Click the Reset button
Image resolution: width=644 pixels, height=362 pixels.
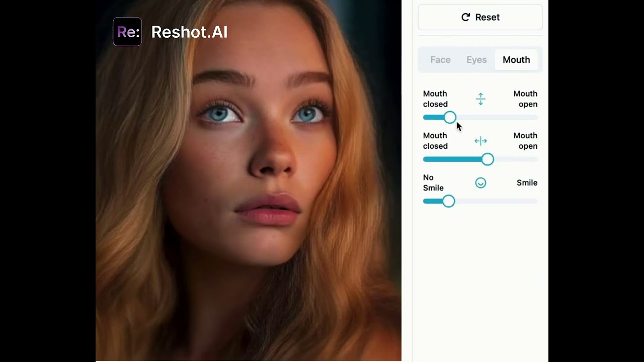pos(480,17)
